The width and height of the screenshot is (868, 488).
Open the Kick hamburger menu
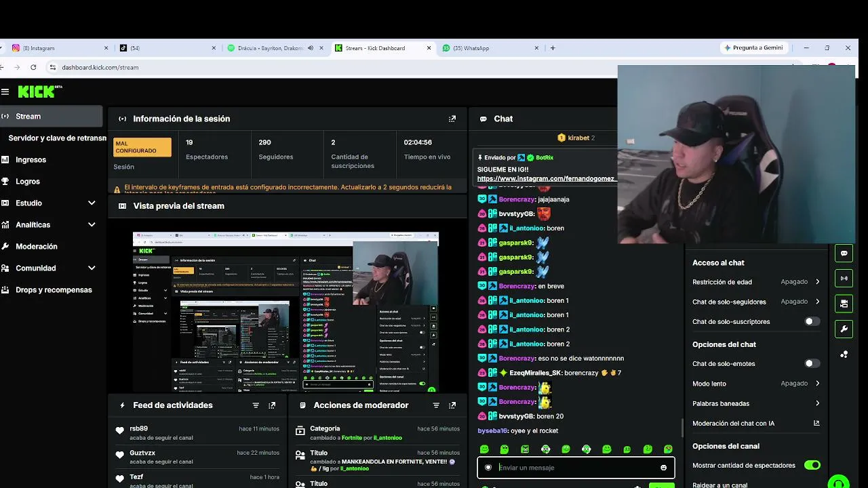pos(5,91)
